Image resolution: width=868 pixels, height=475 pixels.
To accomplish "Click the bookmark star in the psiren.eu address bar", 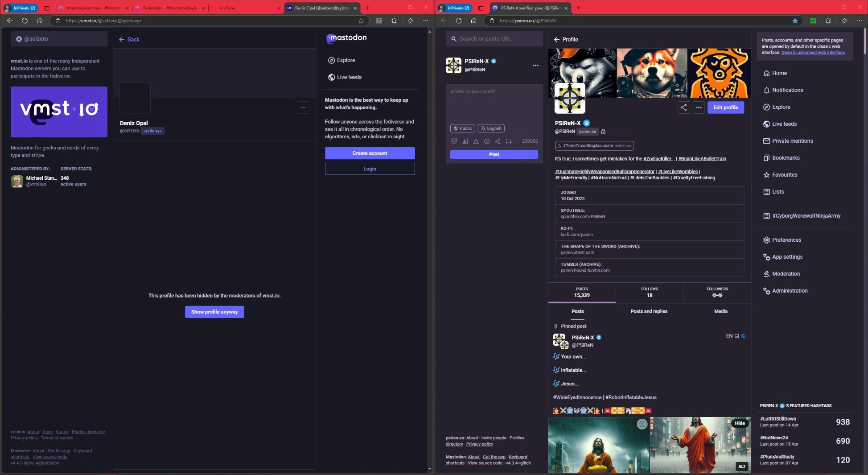I will click(795, 21).
